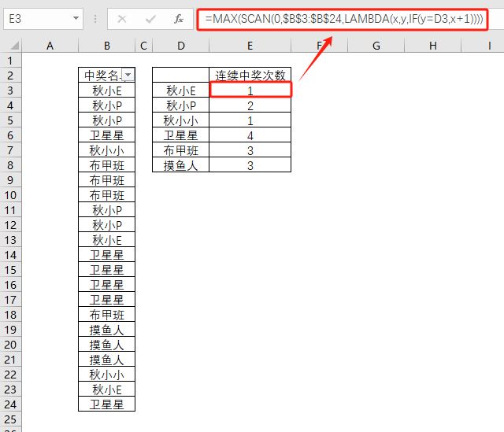Screen dimensions: 504x432
Task: Select row 25 header
Action: point(10,419)
